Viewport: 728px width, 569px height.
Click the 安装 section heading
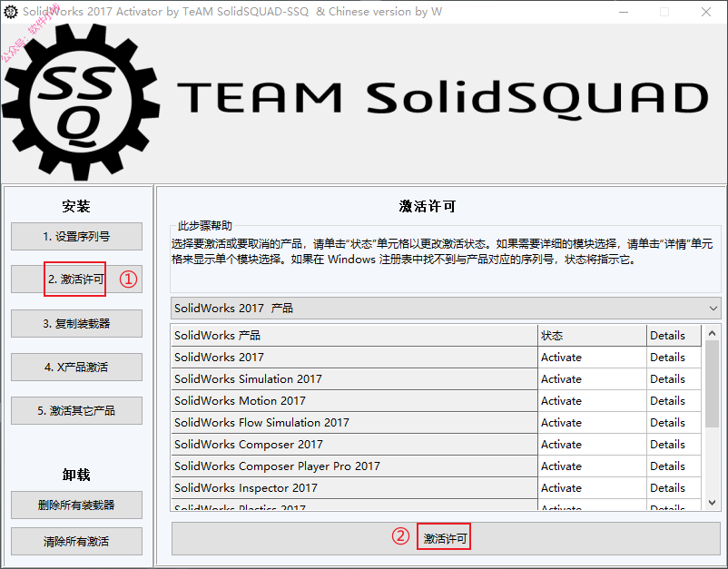coord(76,206)
